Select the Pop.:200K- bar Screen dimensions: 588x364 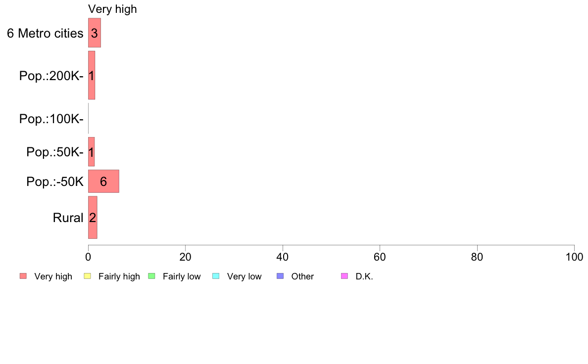pos(92,75)
